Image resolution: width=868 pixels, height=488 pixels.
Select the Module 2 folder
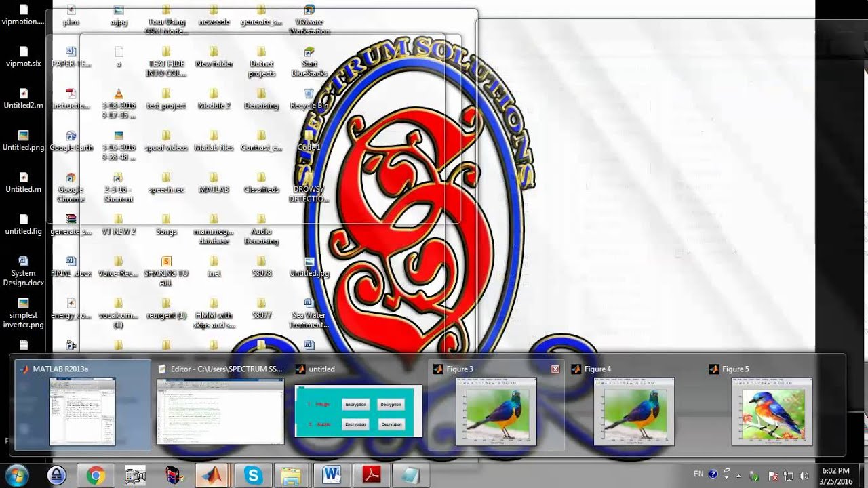coord(214,98)
